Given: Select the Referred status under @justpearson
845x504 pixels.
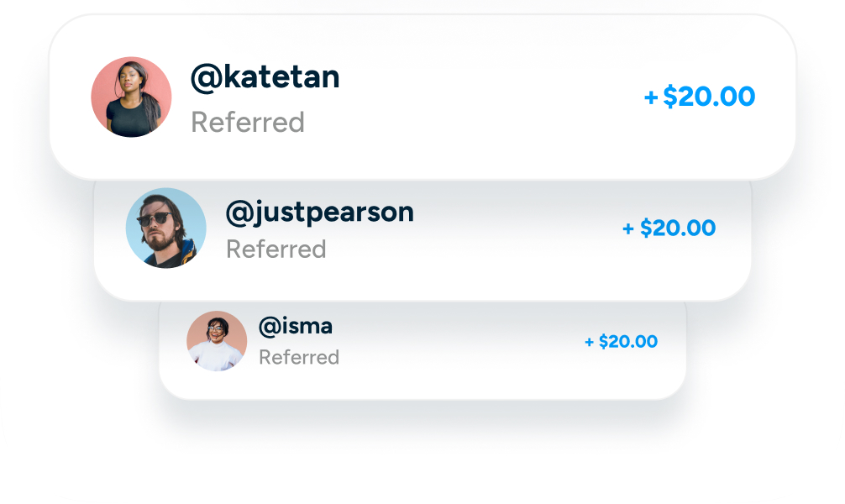Looking at the screenshot, I should pyautogui.click(x=277, y=249).
